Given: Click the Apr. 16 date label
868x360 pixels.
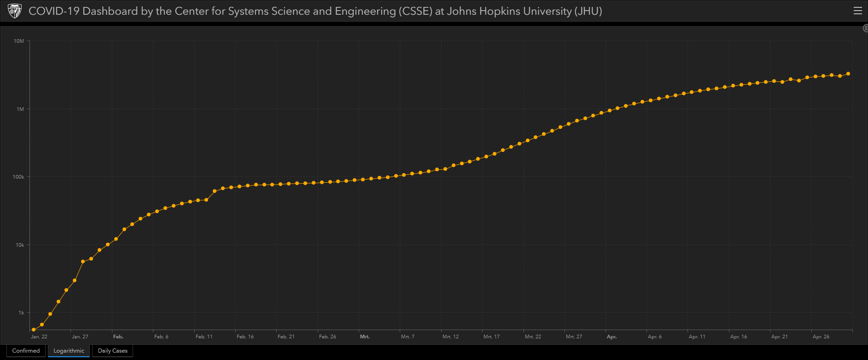Looking at the screenshot, I should tap(738, 337).
